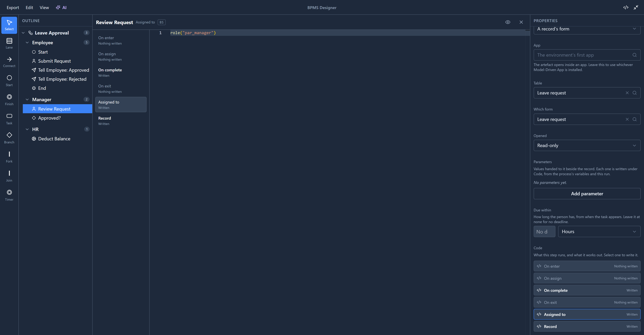Select Review Request in the outline
This screenshot has height=335, width=644.
pyautogui.click(x=58, y=109)
